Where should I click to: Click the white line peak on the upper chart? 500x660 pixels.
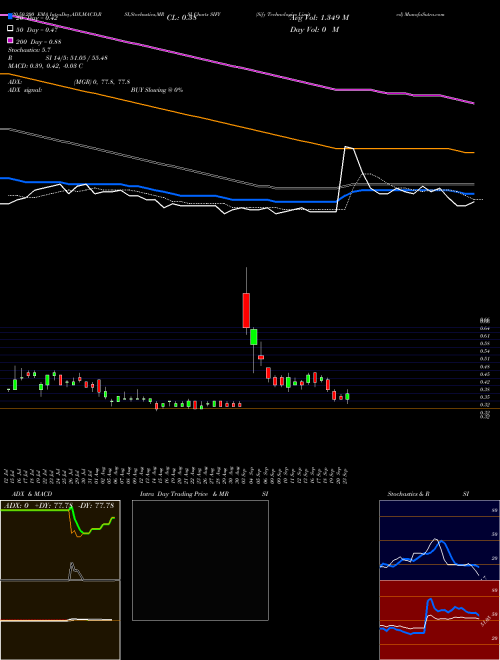(348, 147)
